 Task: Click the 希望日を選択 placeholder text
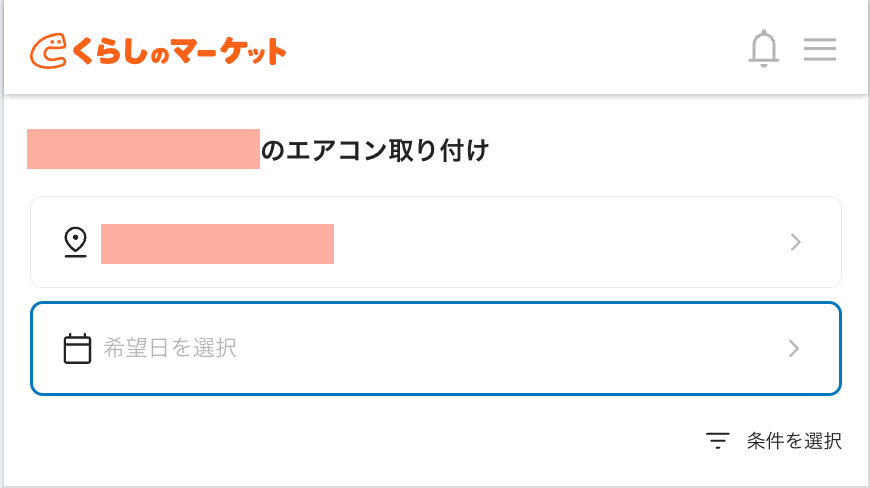coord(170,348)
